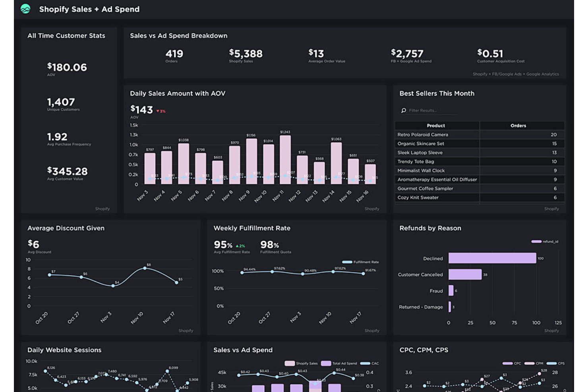Screen dimensions: 588x392
Task: Click the red down 3% change indicator
Action: 161,111
